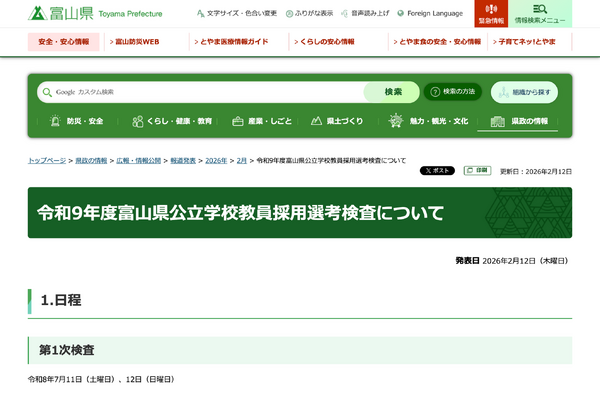Start 音声読み上げ audio reading
This screenshot has width=600, height=400.
pyautogui.click(x=365, y=13)
